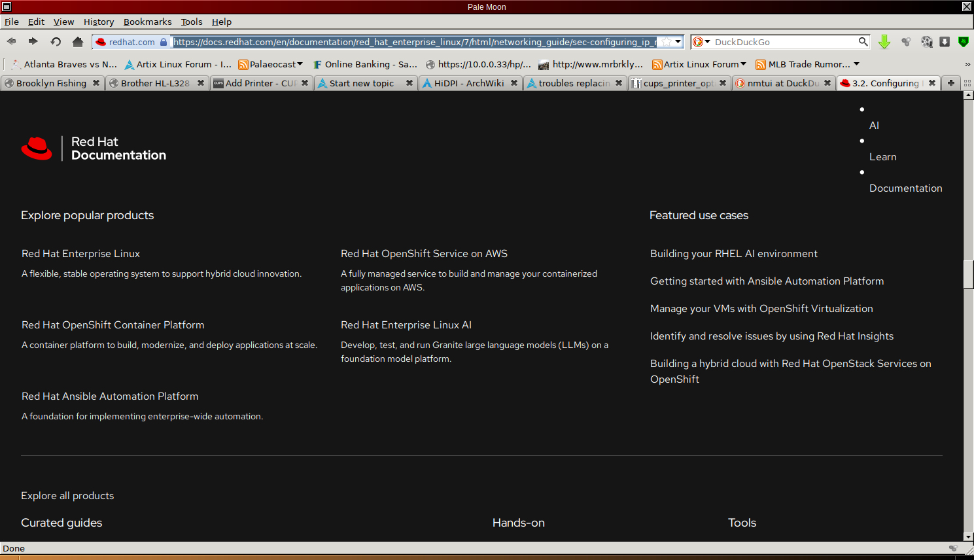
Task: Click the film reel toolbar icon
Action: pos(927,42)
